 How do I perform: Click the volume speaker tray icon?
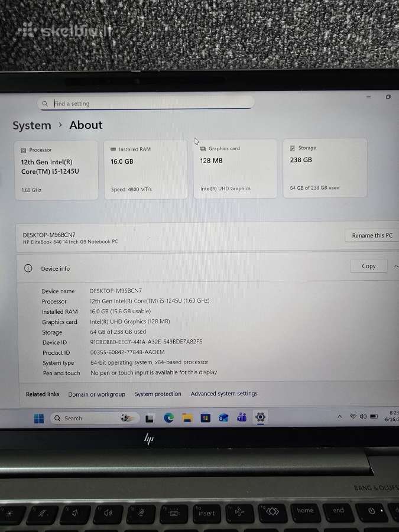coord(363,416)
